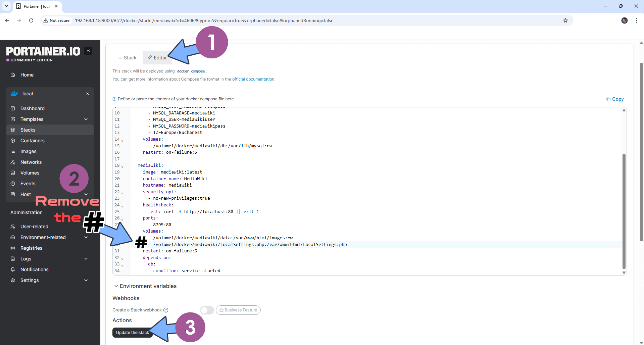
Task: Expand the Settings submenu chevron
Action: click(86, 280)
